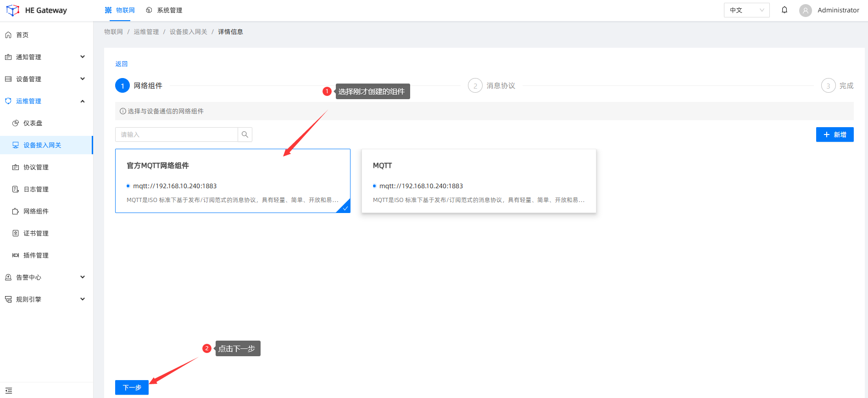Click the mqtt address on 官方MQTT网络组件 card
The image size is (868, 398).
(175, 186)
